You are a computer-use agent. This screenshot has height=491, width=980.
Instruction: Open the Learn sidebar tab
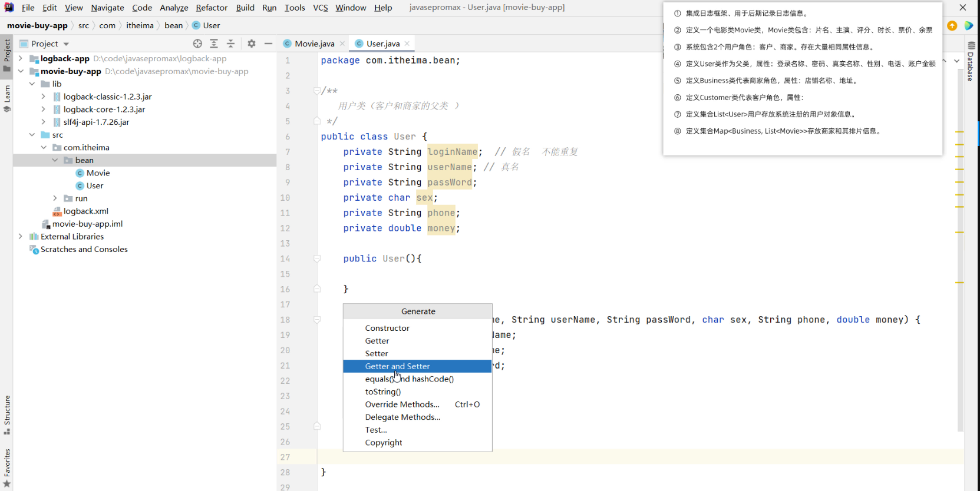(x=7, y=98)
